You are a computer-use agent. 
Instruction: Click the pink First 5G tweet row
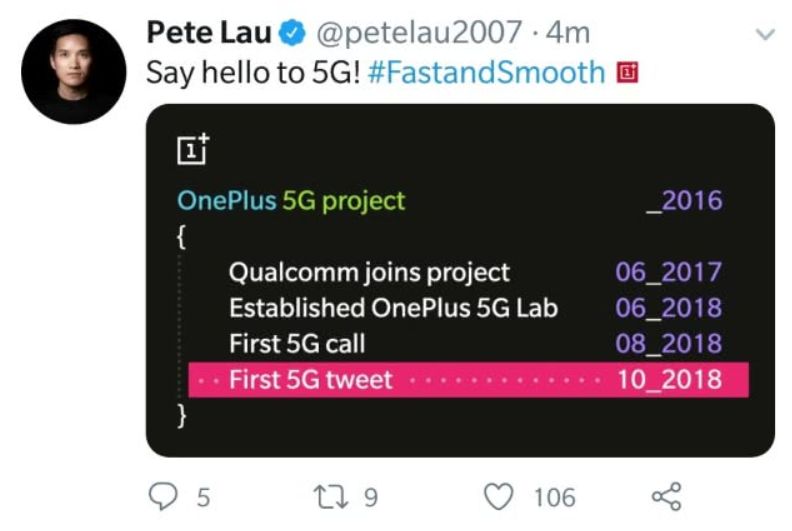[468, 379]
